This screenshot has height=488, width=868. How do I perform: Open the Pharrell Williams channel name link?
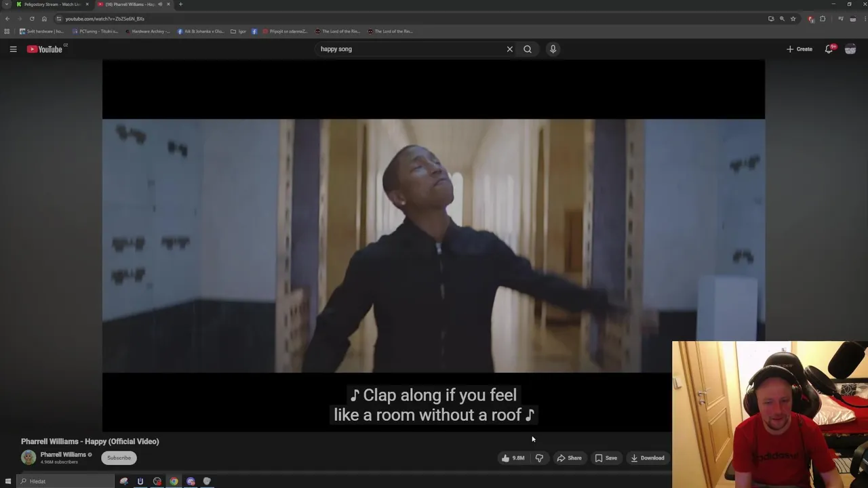click(63, 455)
